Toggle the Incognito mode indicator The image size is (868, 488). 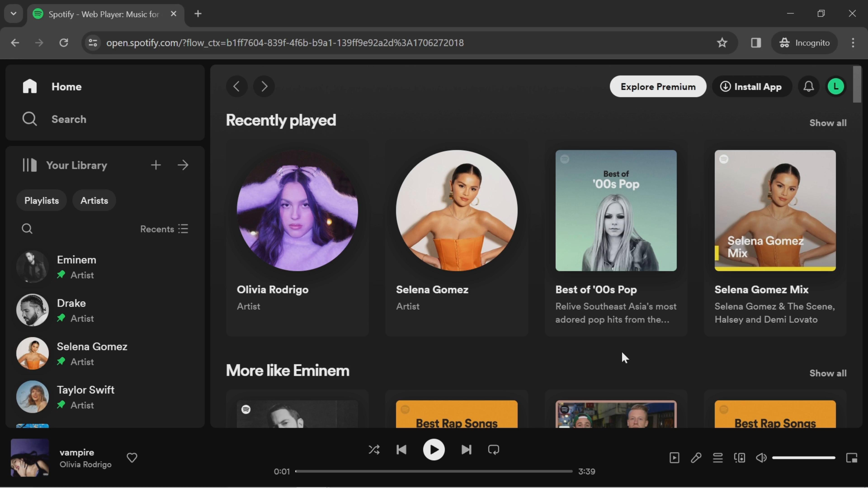coord(804,42)
